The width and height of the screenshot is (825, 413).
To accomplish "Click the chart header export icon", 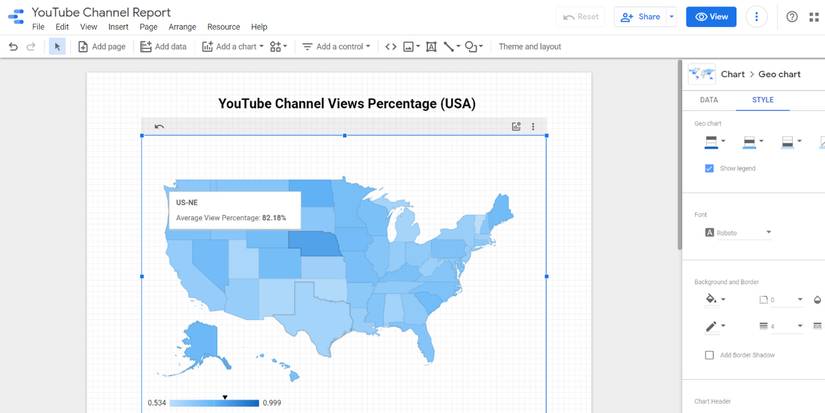I will tap(516, 126).
